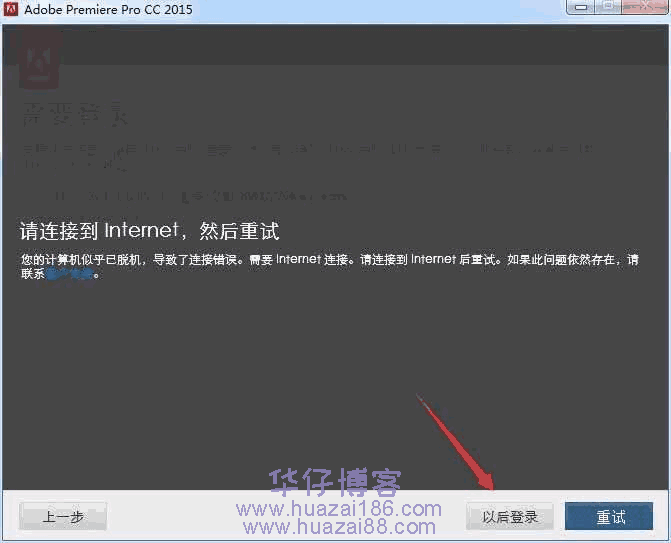The height and width of the screenshot is (543, 671).
Task: Click the 以后登录 (sign in later) button
Action: [x=509, y=516]
